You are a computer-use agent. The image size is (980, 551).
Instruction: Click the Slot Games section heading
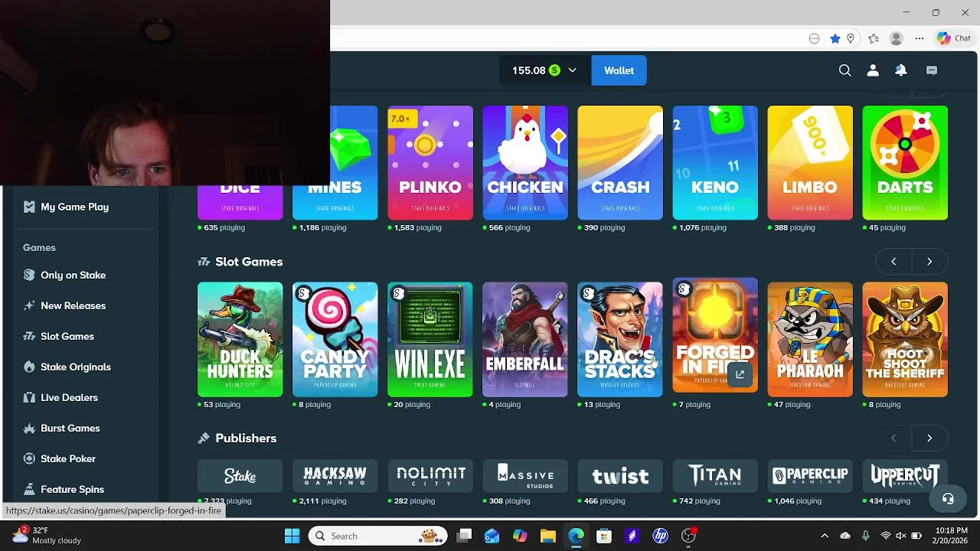249,262
